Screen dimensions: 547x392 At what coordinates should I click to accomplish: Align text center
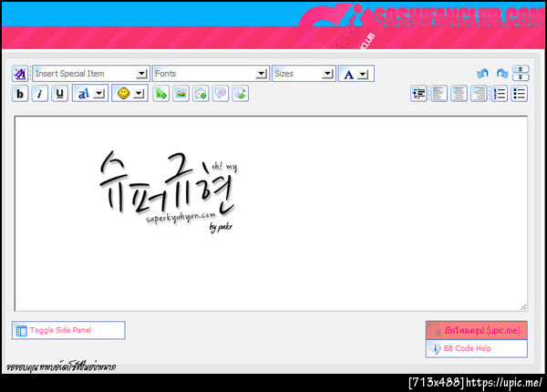[x=459, y=94]
